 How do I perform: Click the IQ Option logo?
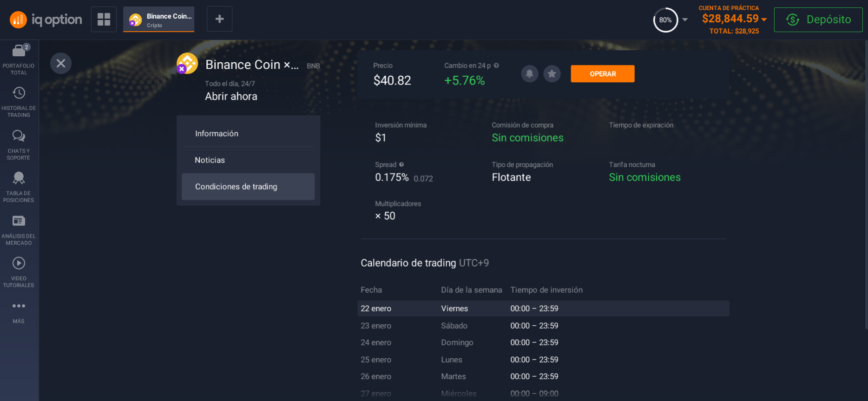pos(46,20)
